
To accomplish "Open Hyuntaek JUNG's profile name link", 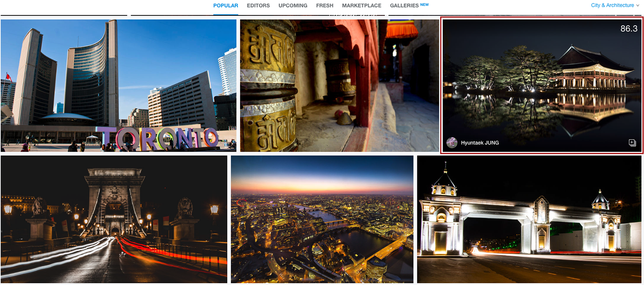I will click(x=480, y=143).
